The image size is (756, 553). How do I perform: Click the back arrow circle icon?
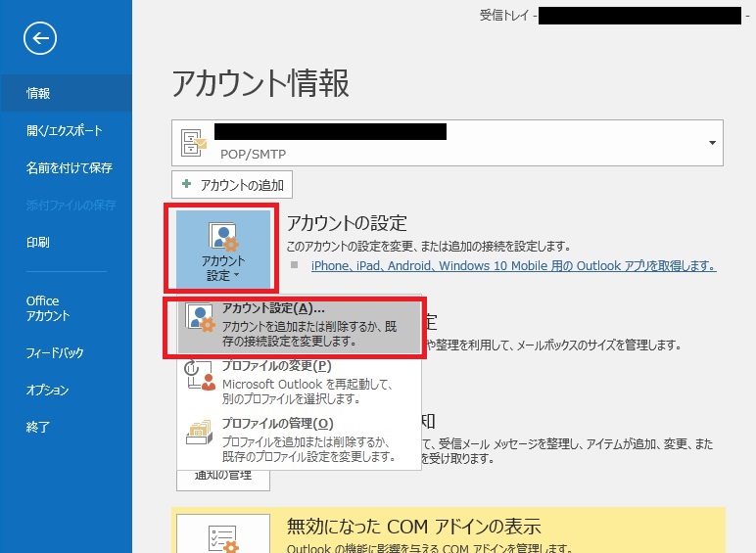click(40, 38)
